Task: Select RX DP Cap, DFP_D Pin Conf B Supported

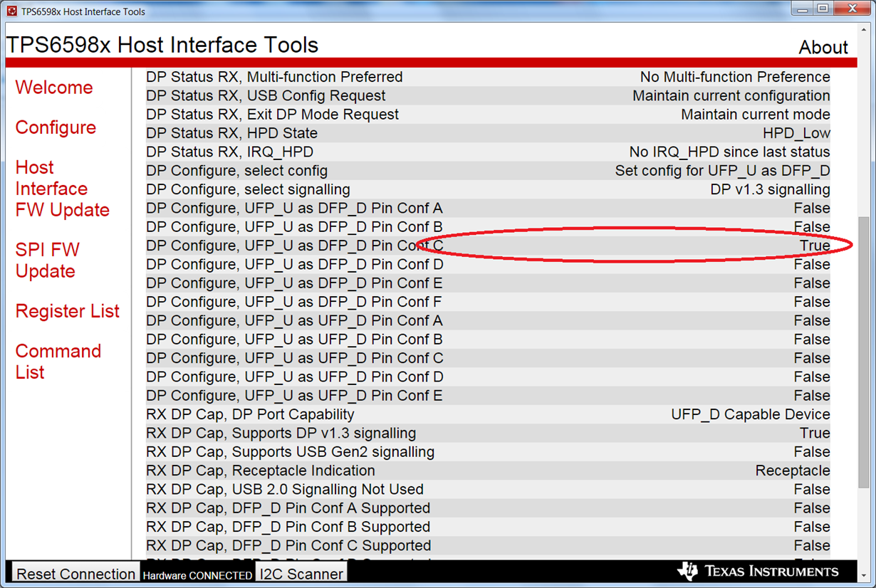Action: tap(488, 527)
